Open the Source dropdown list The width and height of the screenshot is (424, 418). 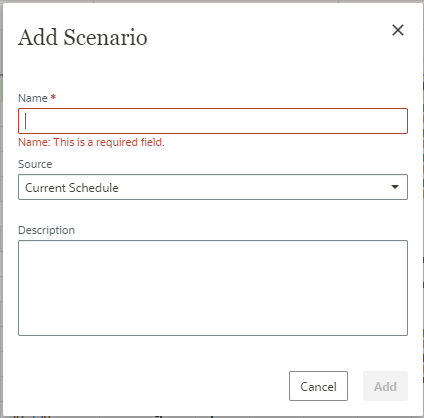coord(213,187)
